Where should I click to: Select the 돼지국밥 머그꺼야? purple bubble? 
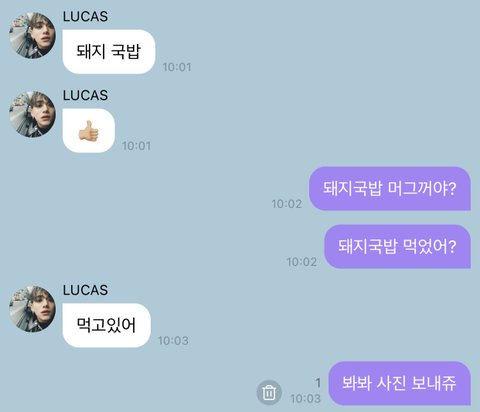[x=390, y=189]
